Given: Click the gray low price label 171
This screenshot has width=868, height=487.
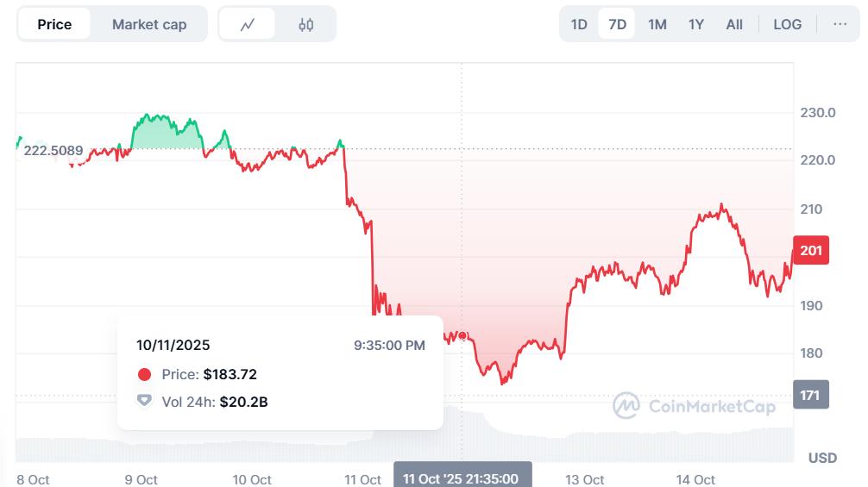Looking at the screenshot, I should click(811, 396).
